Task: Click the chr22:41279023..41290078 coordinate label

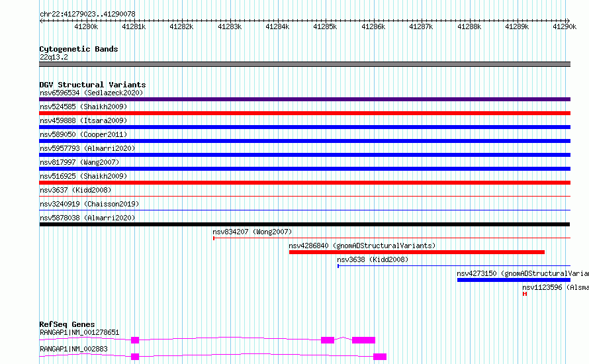Action: tap(87, 14)
